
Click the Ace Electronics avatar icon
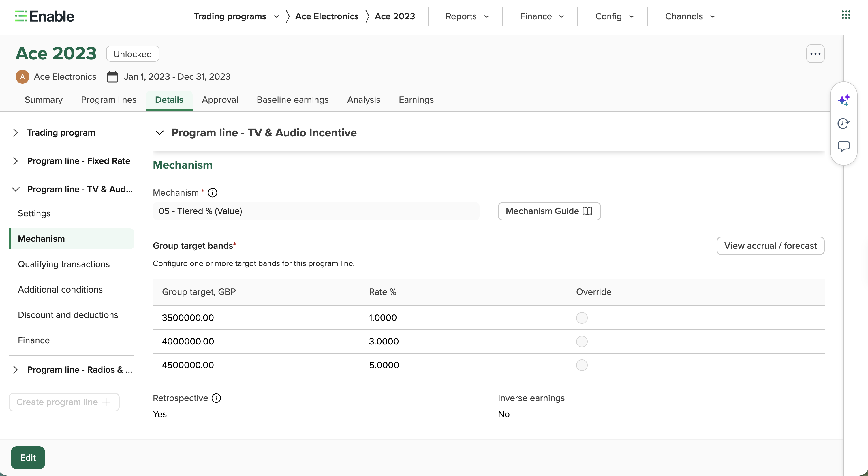tap(22, 77)
